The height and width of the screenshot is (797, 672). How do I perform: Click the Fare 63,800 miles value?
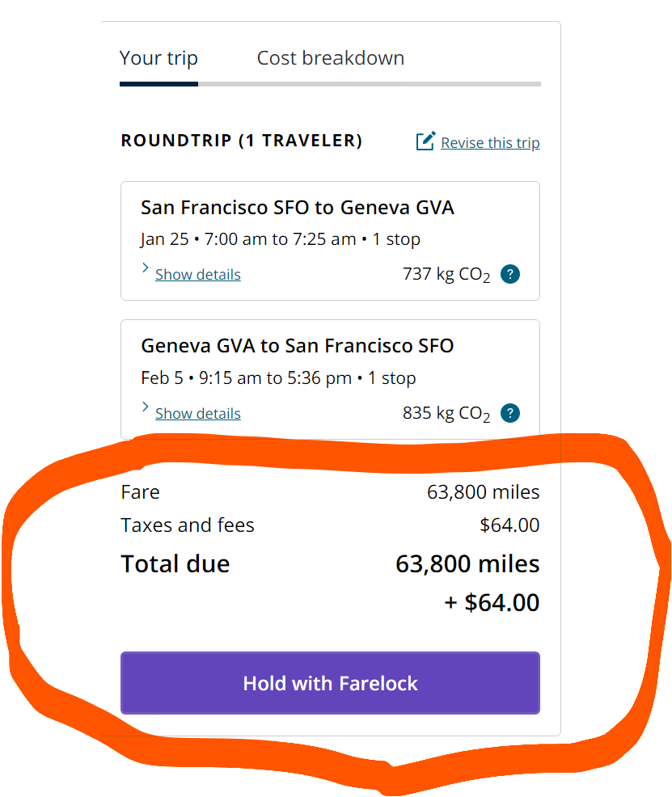[x=483, y=492]
